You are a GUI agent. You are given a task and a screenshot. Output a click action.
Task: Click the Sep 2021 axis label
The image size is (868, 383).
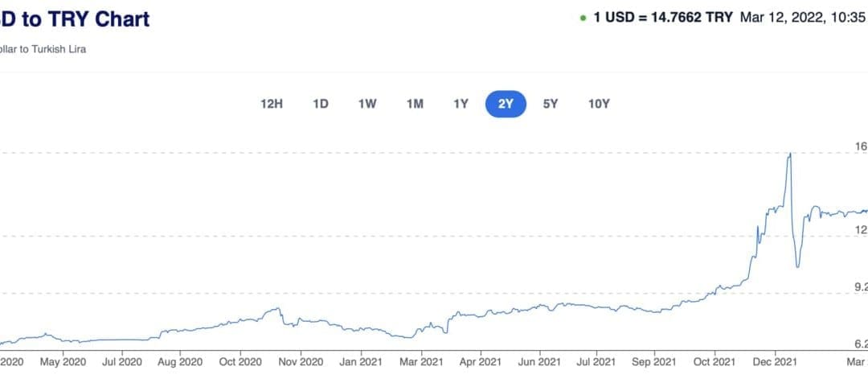(x=653, y=363)
